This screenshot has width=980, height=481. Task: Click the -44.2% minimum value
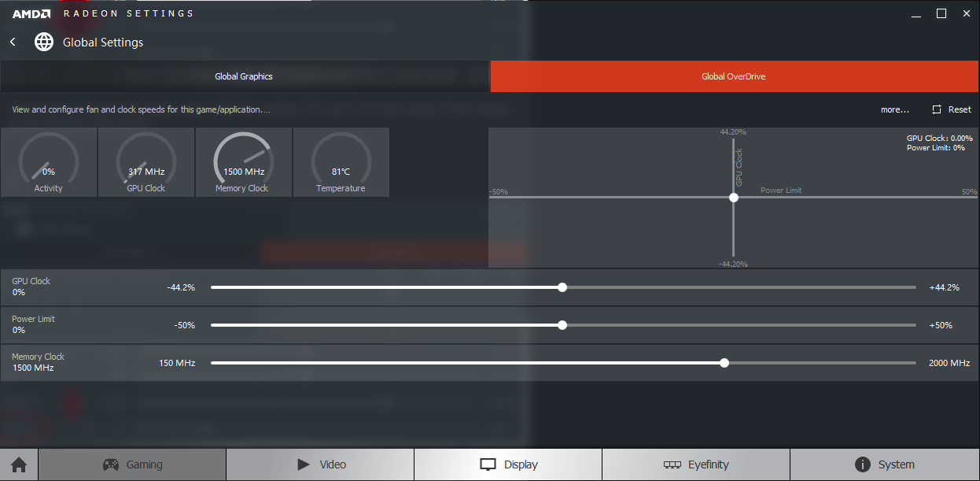pyautogui.click(x=181, y=287)
